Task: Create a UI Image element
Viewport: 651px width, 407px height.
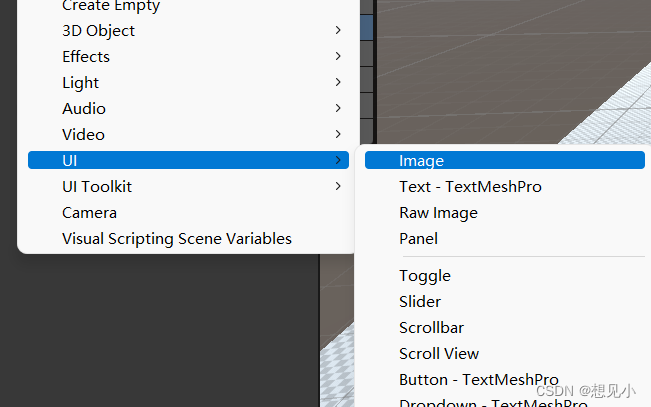Action: (504, 160)
